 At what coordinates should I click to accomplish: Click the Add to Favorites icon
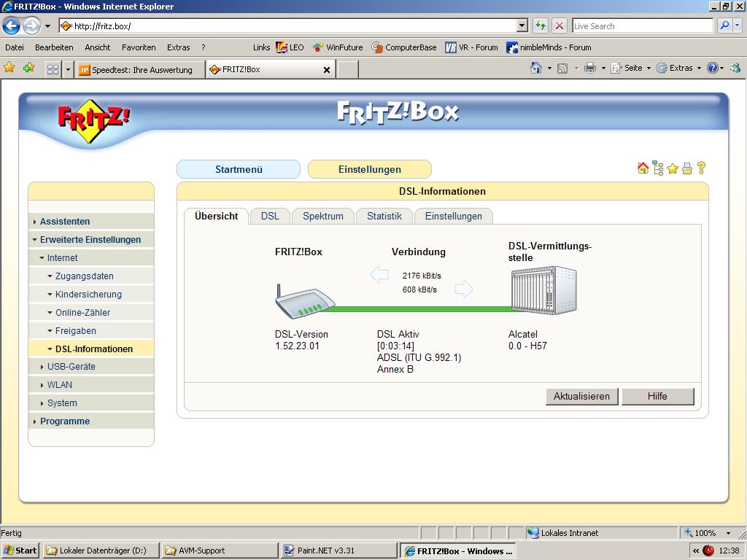[28, 68]
